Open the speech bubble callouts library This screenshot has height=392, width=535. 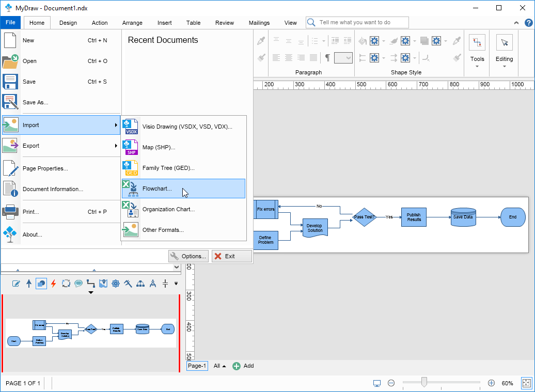(78, 284)
